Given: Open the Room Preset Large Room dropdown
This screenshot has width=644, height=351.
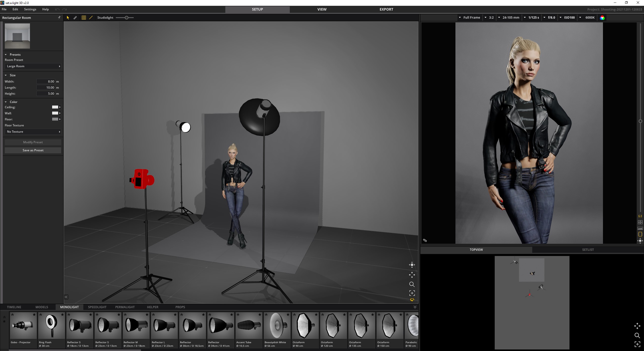Looking at the screenshot, I should click(33, 66).
